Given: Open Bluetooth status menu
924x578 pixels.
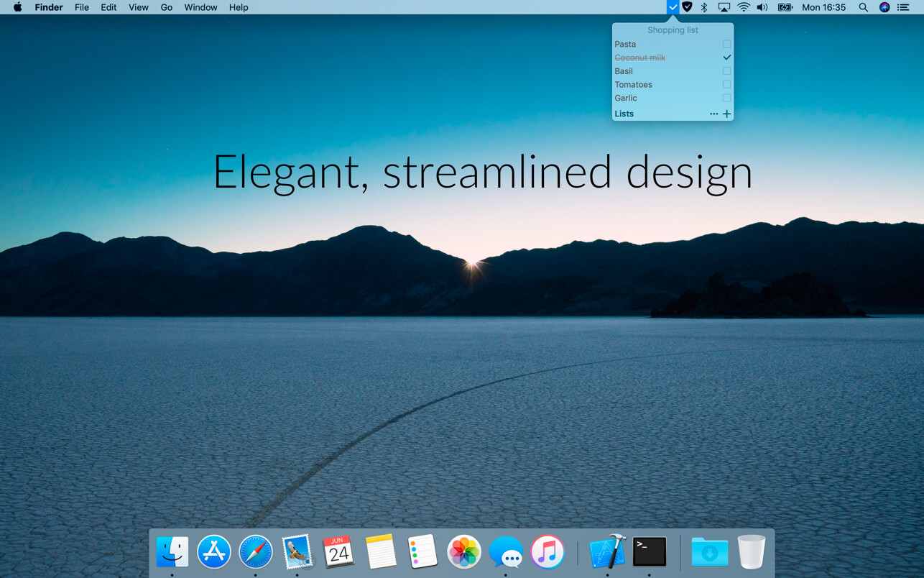Looking at the screenshot, I should (x=704, y=7).
